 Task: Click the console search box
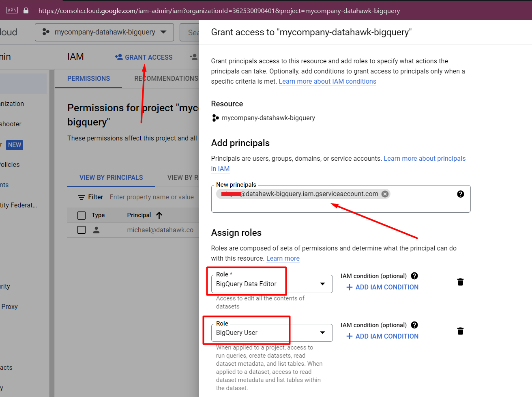click(189, 32)
